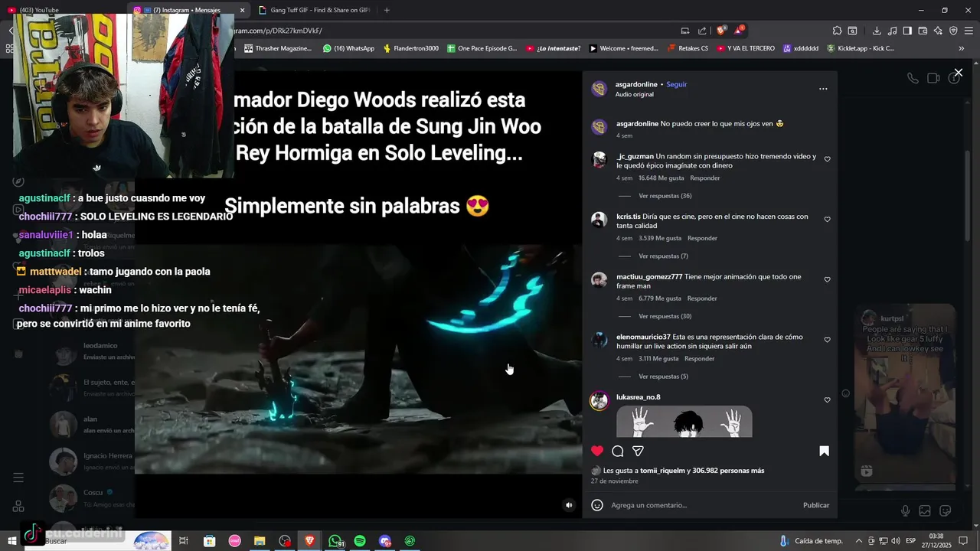Share the post with the paper plane icon
The height and width of the screenshot is (551, 980).
click(638, 451)
